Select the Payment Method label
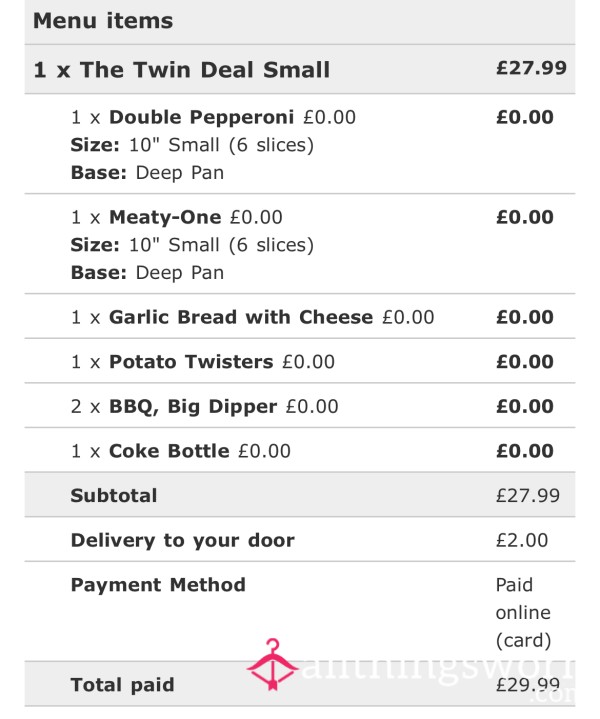The image size is (600, 719). pos(158,585)
